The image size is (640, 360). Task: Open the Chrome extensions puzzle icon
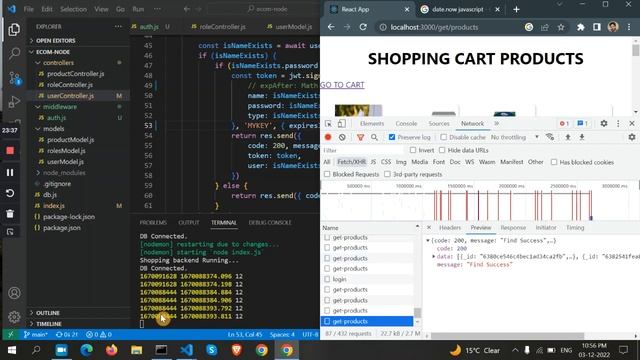580,27
